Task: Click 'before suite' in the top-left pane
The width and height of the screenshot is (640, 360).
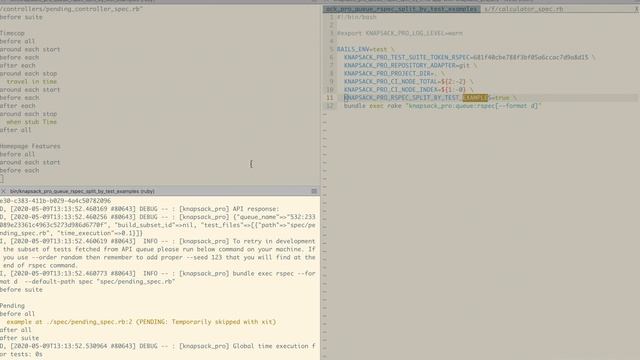Action: pyautogui.click(x=21, y=17)
